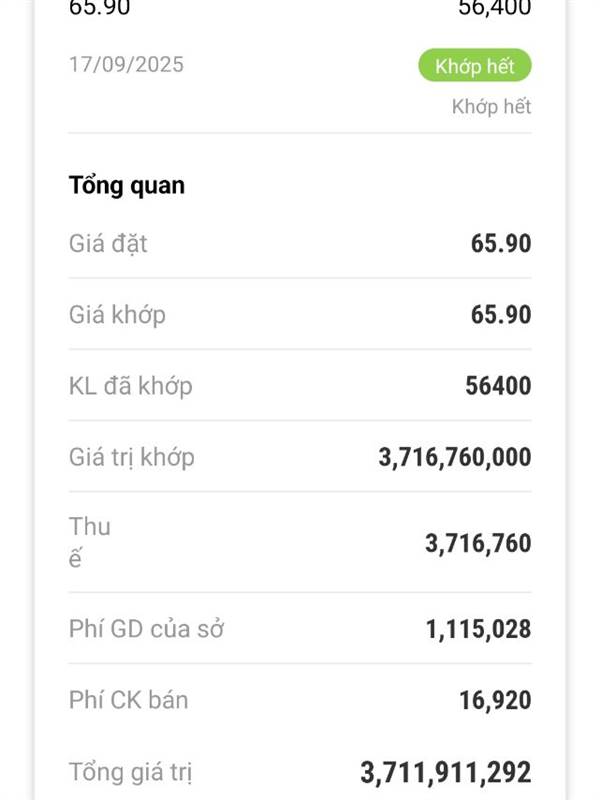Tap the Tổng quan section heading

[x=127, y=185]
